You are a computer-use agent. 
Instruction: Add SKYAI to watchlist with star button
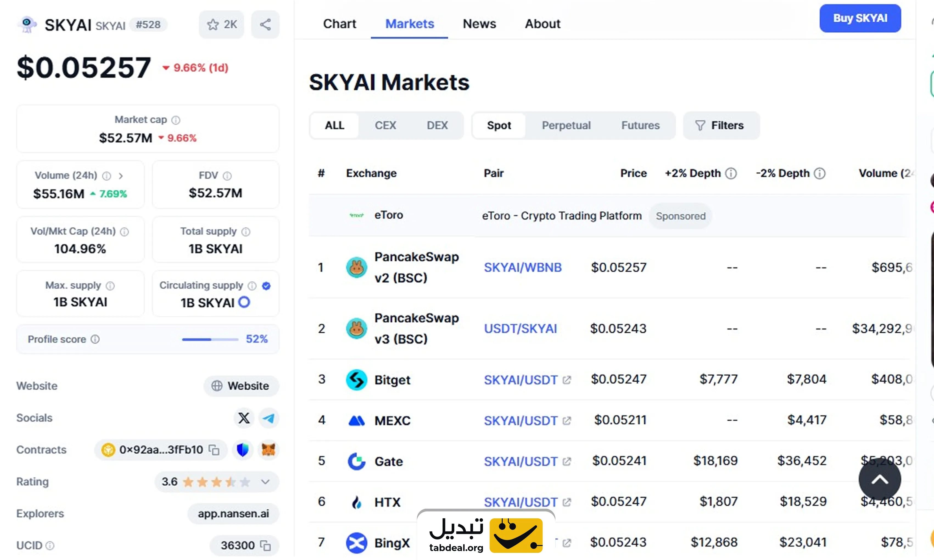[222, 24]
